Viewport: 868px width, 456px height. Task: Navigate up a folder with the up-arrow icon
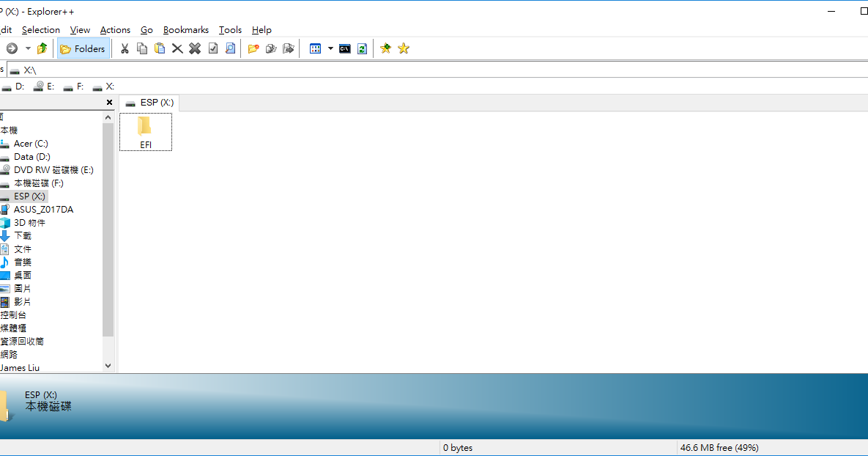click(42, 48)
